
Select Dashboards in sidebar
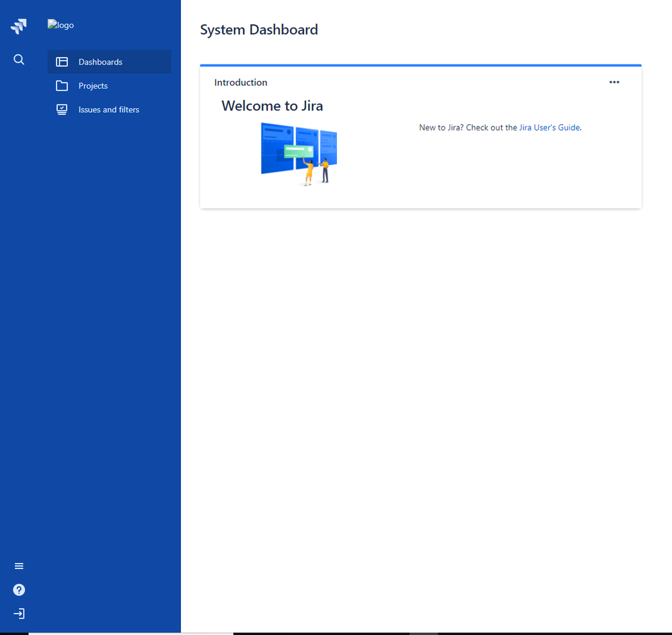[x=109, y=62]
